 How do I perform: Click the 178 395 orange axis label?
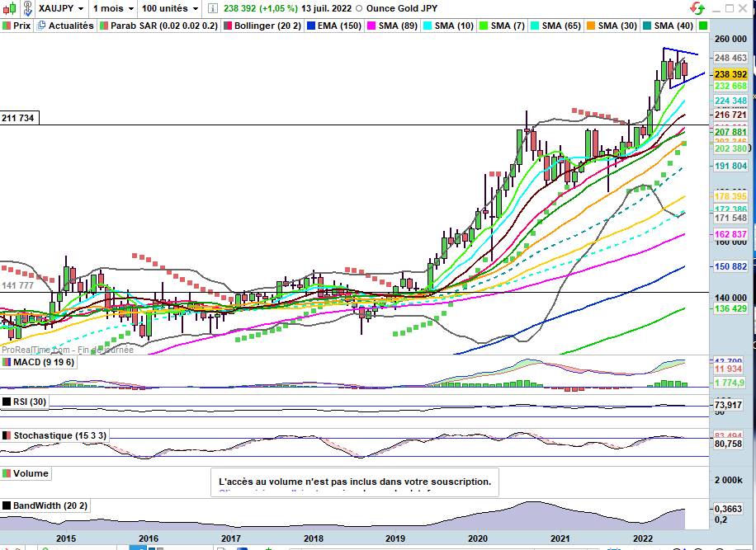[x=730, y=196]
